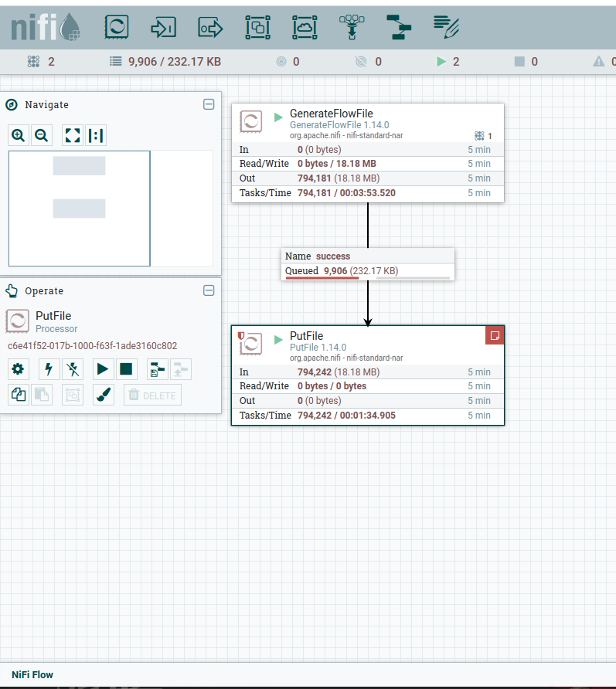The image size is (616, 689).
Task: Select the Remote Process Group icon
Action: tap(305, 27)
